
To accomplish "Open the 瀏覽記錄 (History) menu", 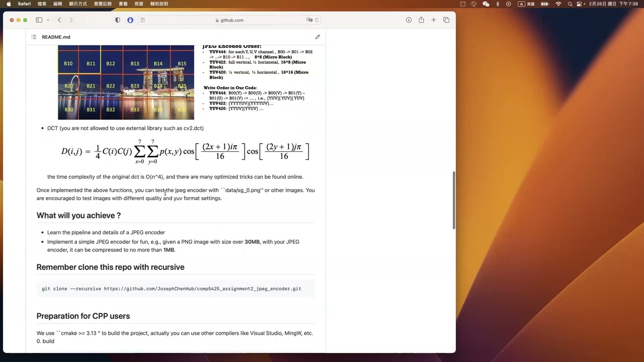I will [x=103, y=4].
